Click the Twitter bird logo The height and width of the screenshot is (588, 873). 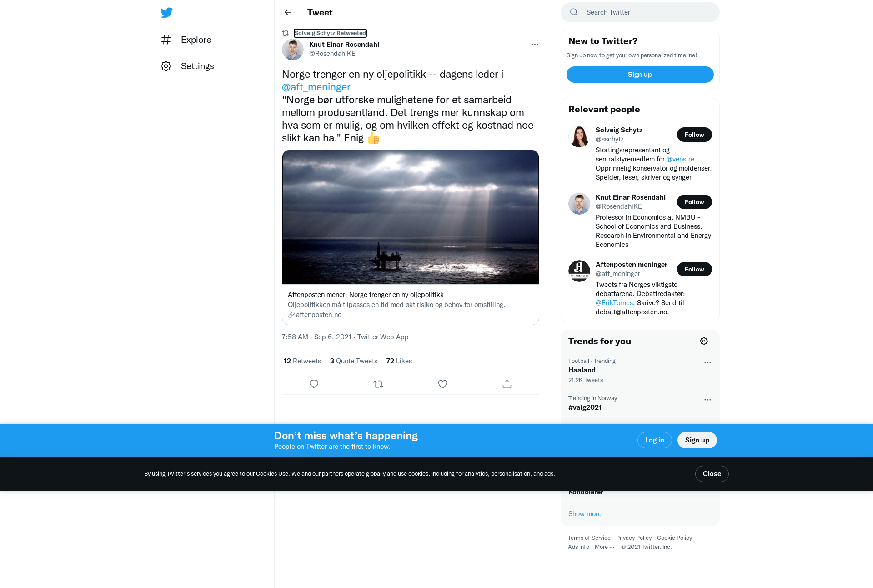(x=166, y=12)
